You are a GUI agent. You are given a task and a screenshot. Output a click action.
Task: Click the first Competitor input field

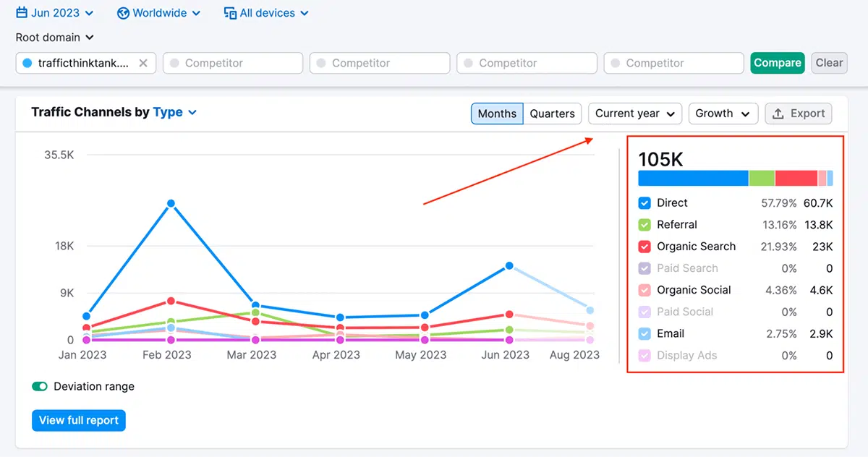pos(233,63)
